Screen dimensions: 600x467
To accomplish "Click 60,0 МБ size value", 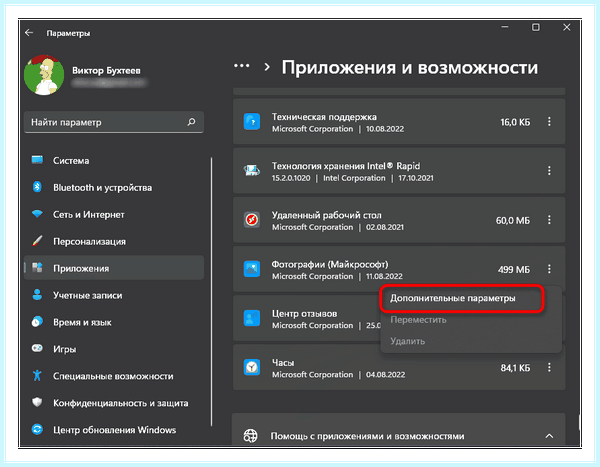I will click(x=513, y=220).
